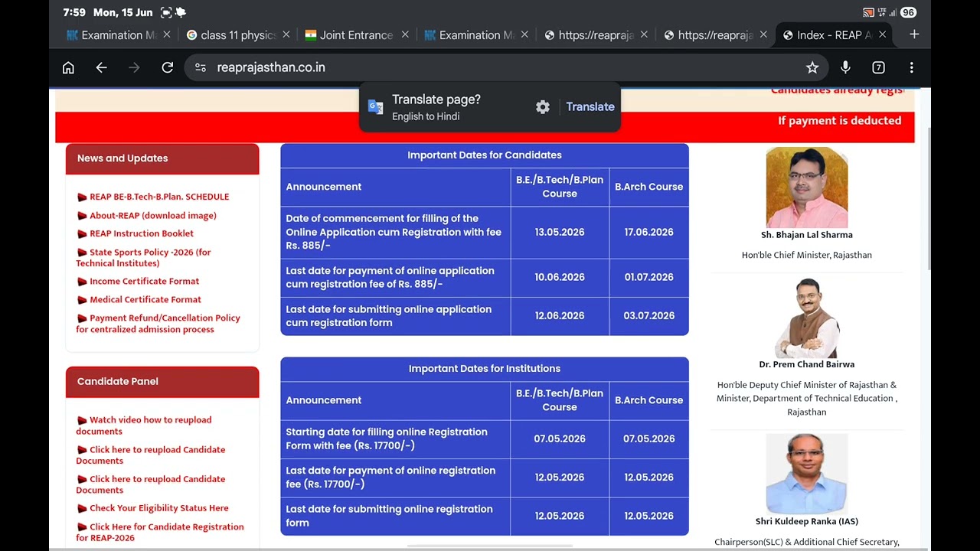Close the Index - REAP tab
This screenshot has width=980, height=551.
click(882, 34)
